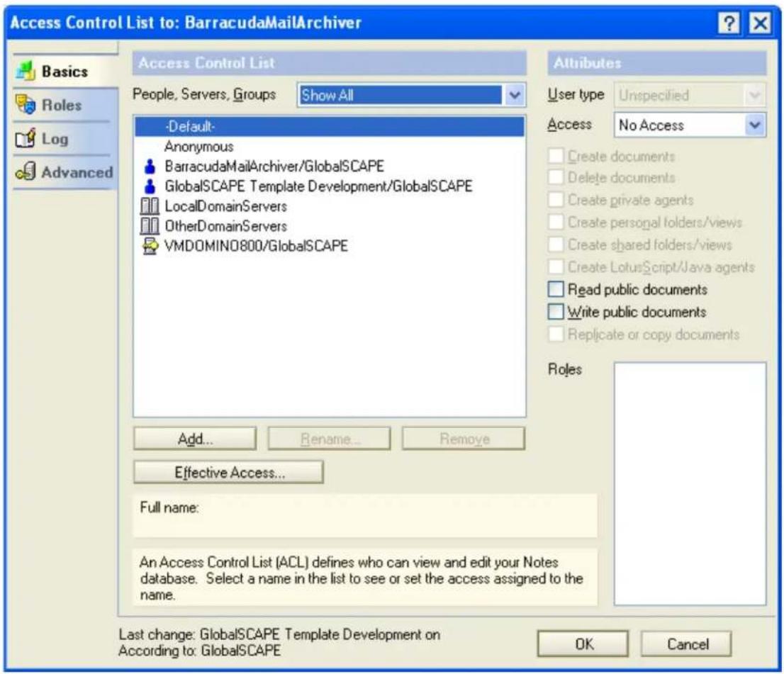The height and width of the screenshot is (674, 784).
Task: Click the Access Control List section header
Action: [330, 63]
